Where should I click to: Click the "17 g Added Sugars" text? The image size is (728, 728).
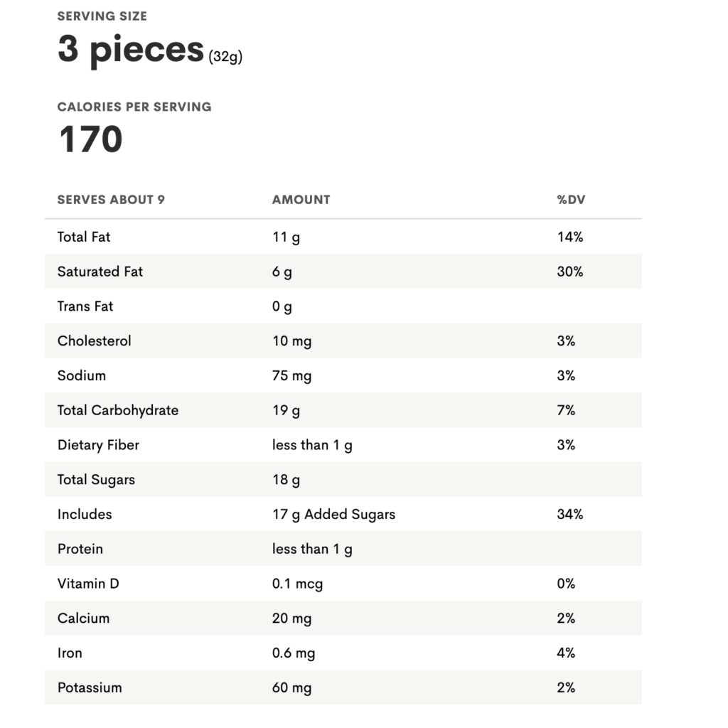(333, 514)
